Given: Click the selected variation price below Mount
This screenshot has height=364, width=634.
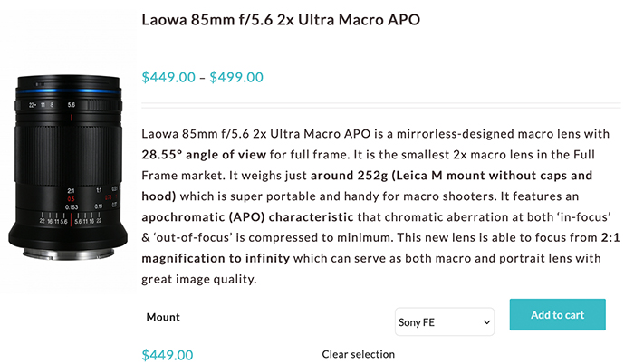Looking at the screenshot, I should (167, 355).
